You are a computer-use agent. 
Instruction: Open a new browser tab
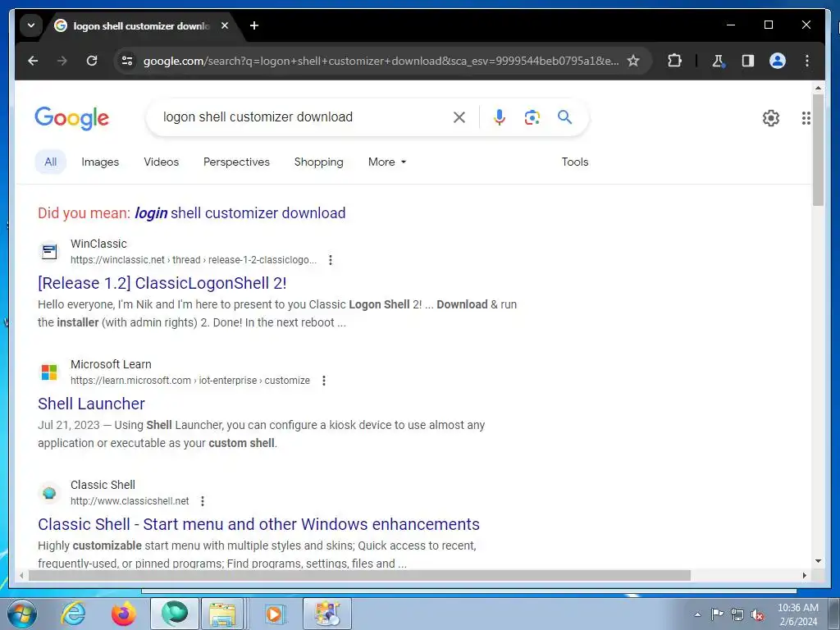pyautogui.click(x=254, y=25)
